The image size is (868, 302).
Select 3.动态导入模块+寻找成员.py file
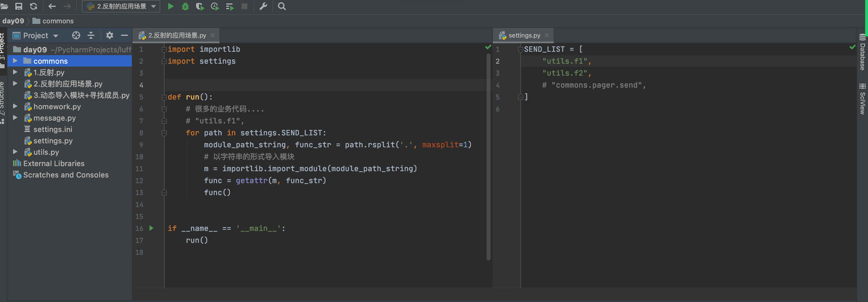point(81,95)
